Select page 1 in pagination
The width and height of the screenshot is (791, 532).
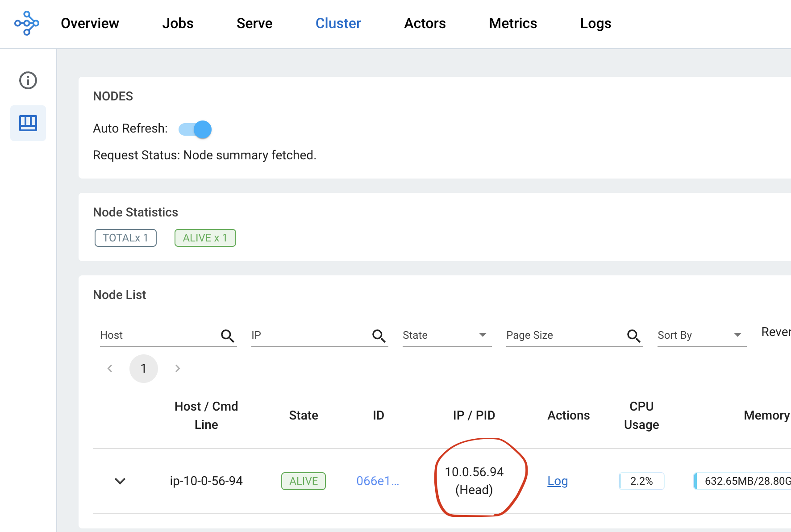[x=143, y=369]
